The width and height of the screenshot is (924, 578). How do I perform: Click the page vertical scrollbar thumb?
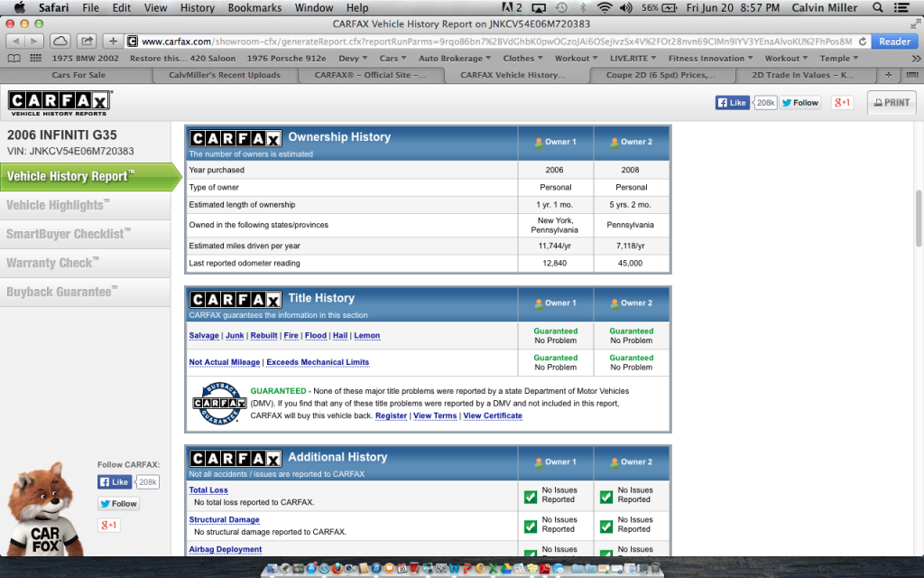click(x=918, y=219)
